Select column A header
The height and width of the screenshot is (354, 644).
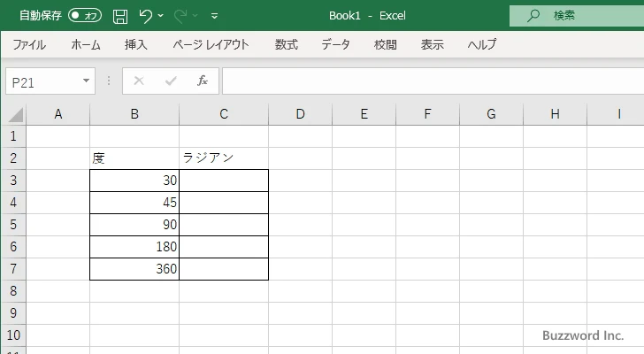click(x=57, y=114)
